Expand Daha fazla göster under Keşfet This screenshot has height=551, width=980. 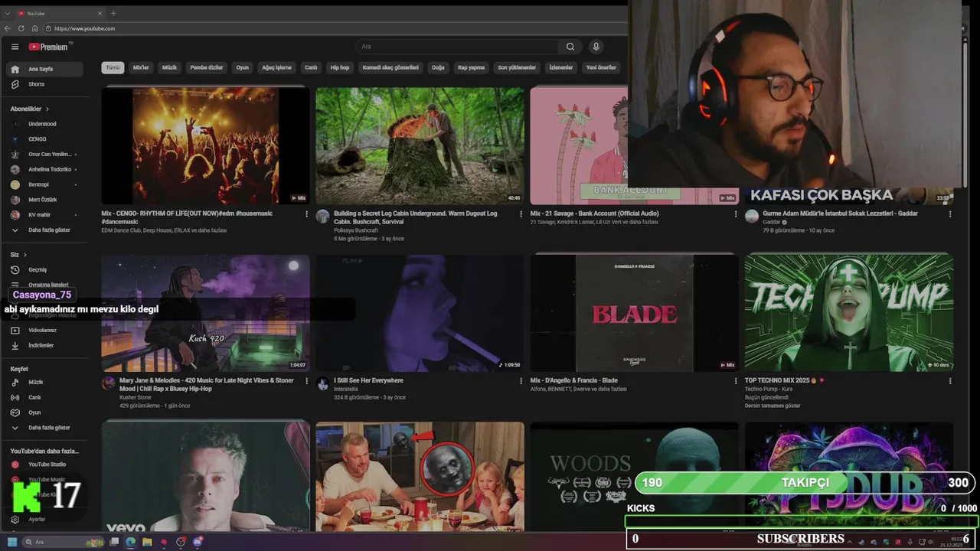[45, 428]
